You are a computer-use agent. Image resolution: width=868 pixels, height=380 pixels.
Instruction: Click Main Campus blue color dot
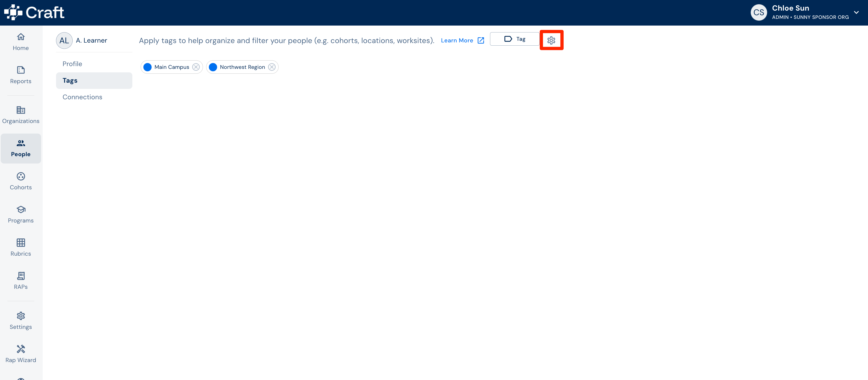pos(147,67)
